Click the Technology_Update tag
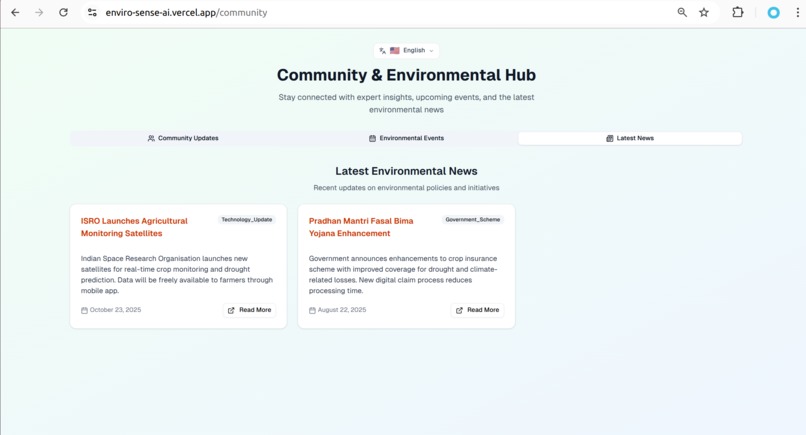Viewport: 806px width, 435px height. (247, 220)
